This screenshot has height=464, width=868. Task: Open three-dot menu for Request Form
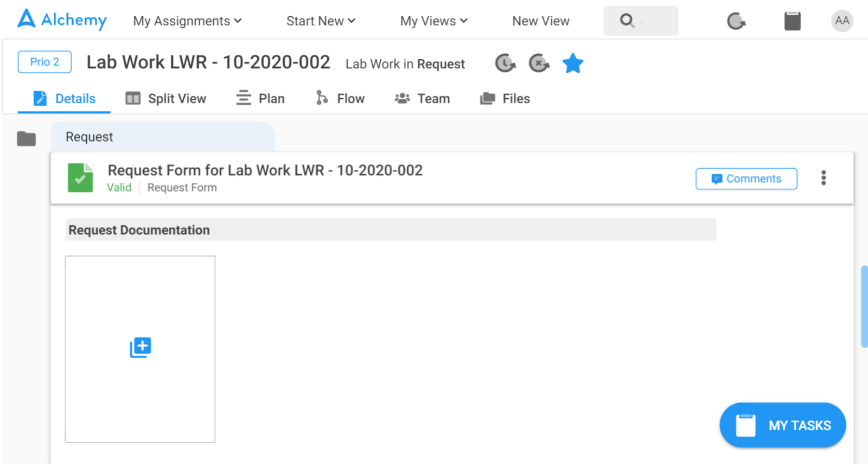(x=824, y=178)
